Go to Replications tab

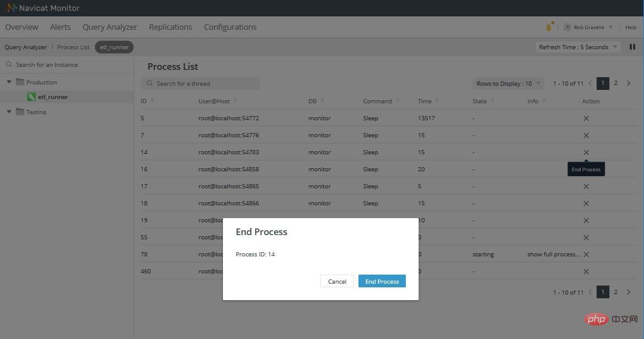tap(171, 27)
